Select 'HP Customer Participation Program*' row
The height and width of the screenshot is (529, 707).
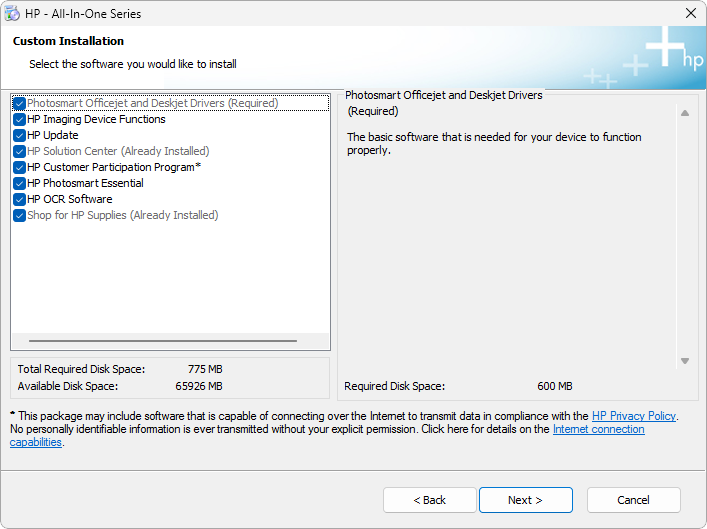[x=114, y=167]
